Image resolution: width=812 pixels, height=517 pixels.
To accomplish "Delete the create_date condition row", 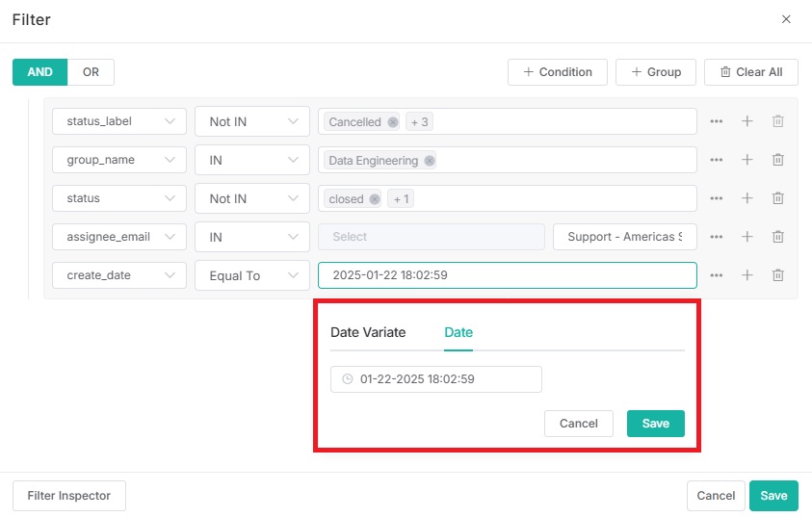I will pyautogui.click(x=778, y=275).
